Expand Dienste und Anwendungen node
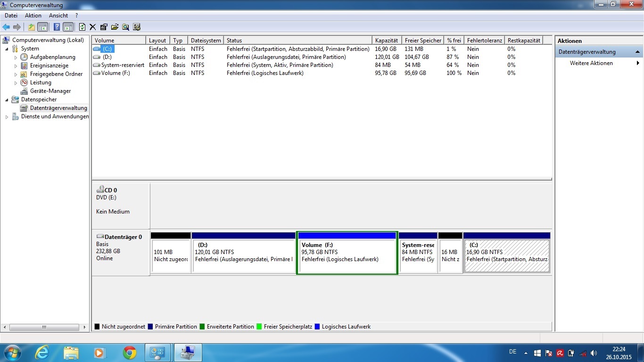 click(7, 116)
